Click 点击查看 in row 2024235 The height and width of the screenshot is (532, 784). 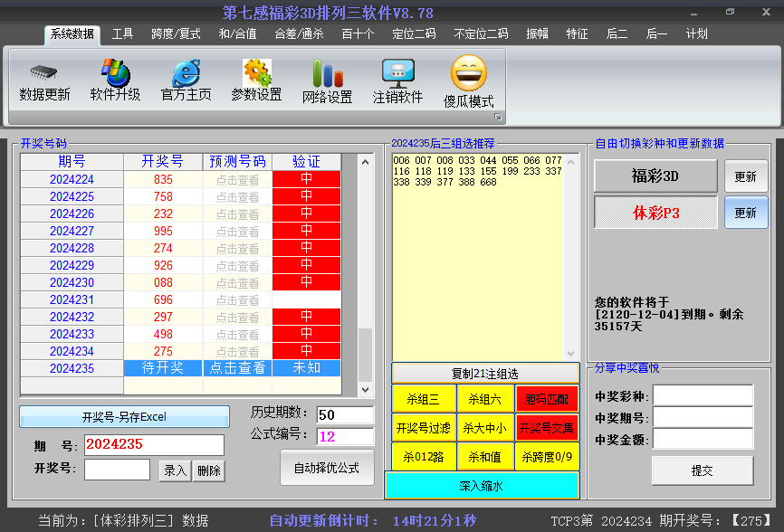[237, 368]
